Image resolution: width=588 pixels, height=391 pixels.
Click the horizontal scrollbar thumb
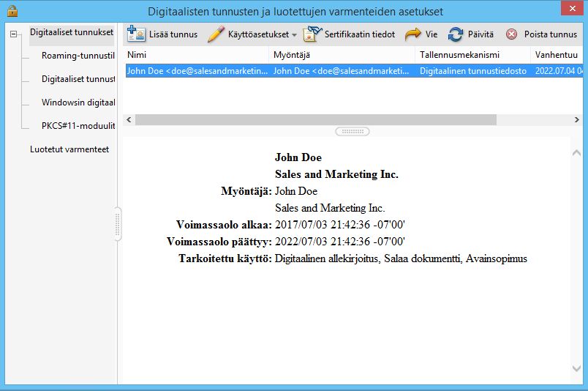point(316,120)
